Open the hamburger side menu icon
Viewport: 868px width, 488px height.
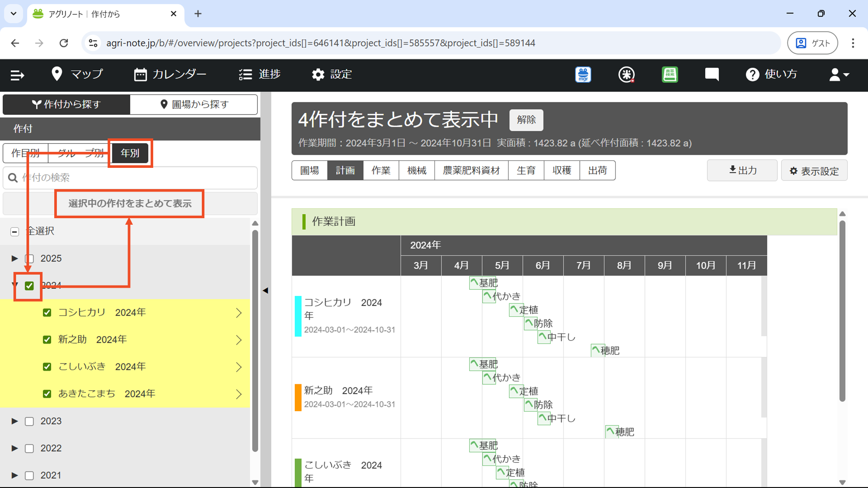17,75
